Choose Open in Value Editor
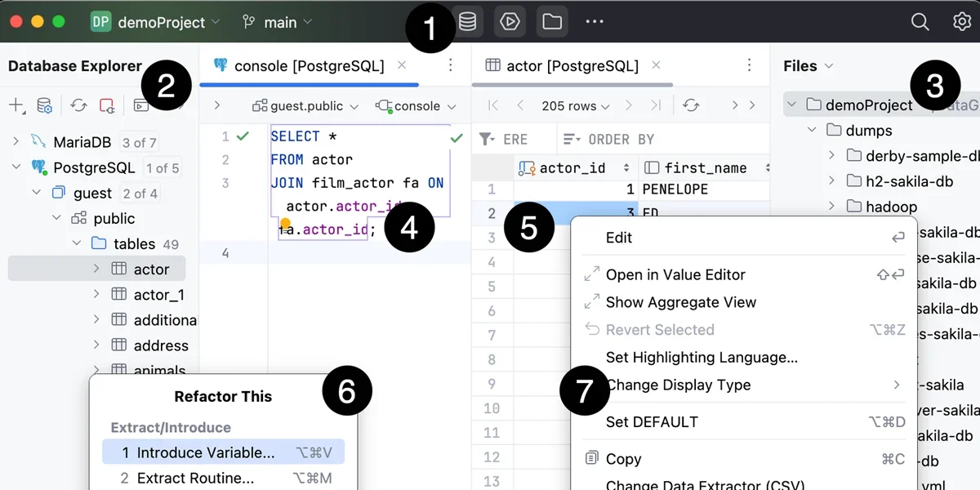This screenshot has width=980, height=490. click(744, 274)
